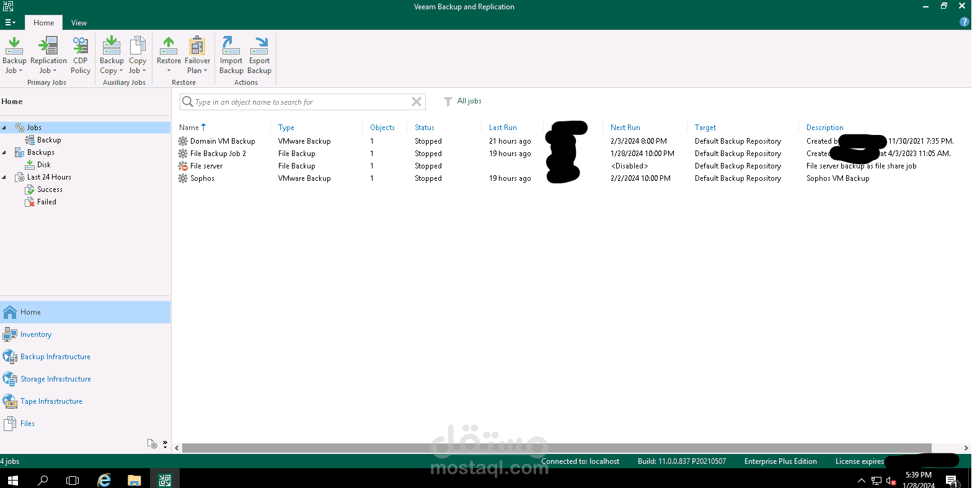Click the job name search field
This screenshot has height=488, width=980.
pyautogui.click(x=302, y=102)
